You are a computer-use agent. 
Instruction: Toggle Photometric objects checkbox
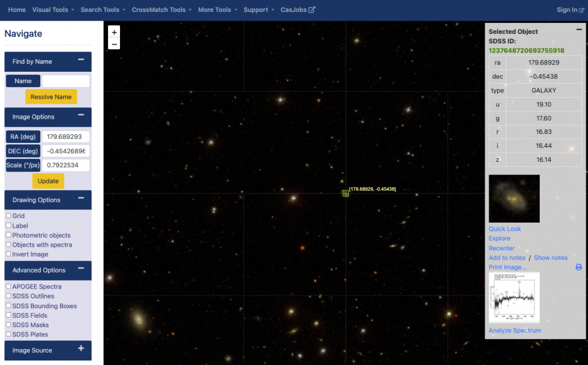pos(8,235)
